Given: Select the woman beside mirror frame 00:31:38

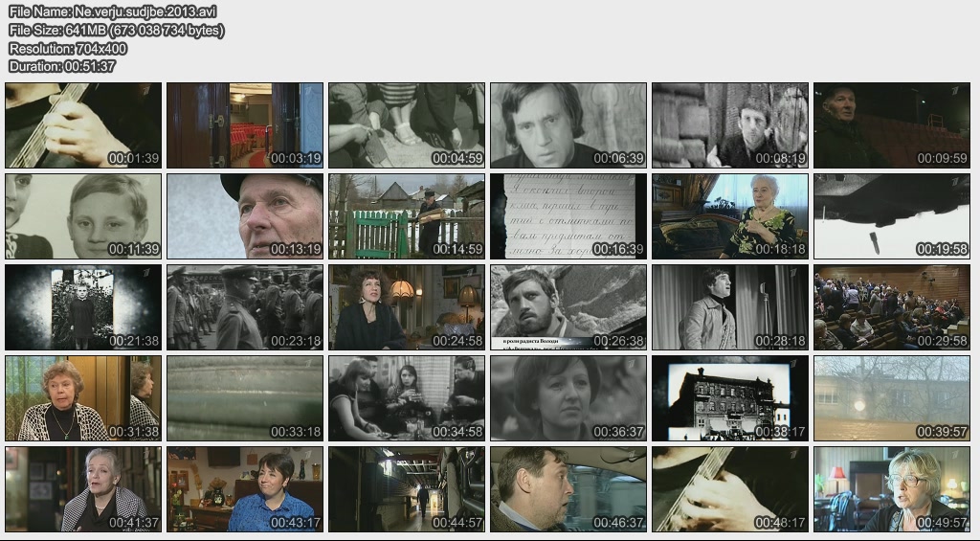Looking at the screenshot, I should click(83, 398).
